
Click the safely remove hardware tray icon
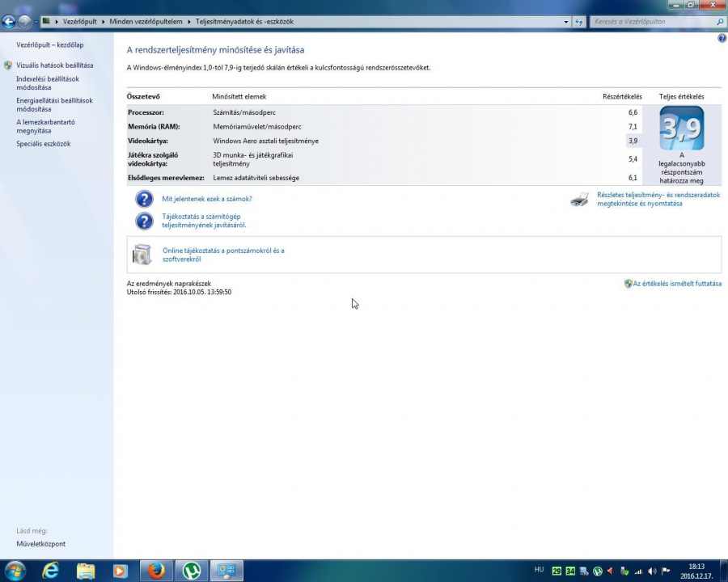tap(624, 571)
